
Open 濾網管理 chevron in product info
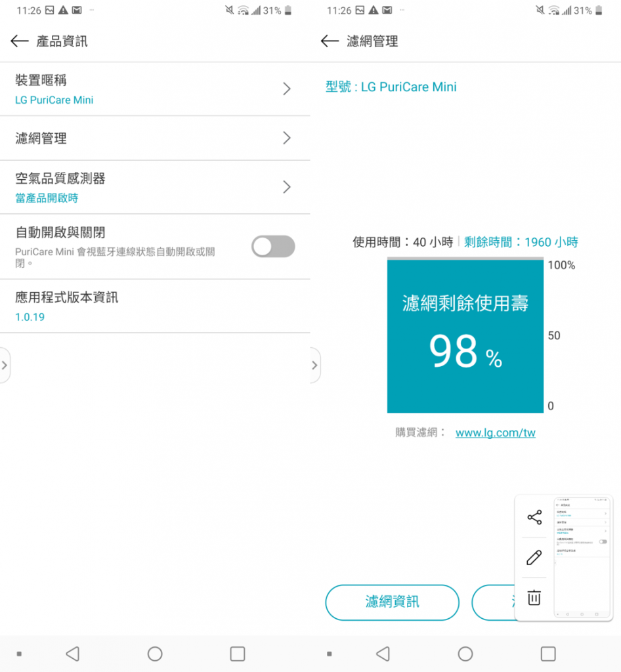click(x=287, y=138)
